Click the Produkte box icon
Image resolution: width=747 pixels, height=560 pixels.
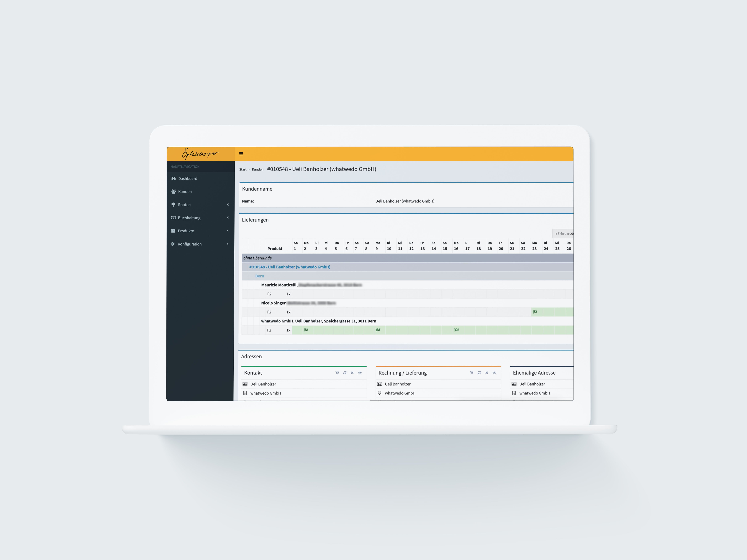pos(173,231)
